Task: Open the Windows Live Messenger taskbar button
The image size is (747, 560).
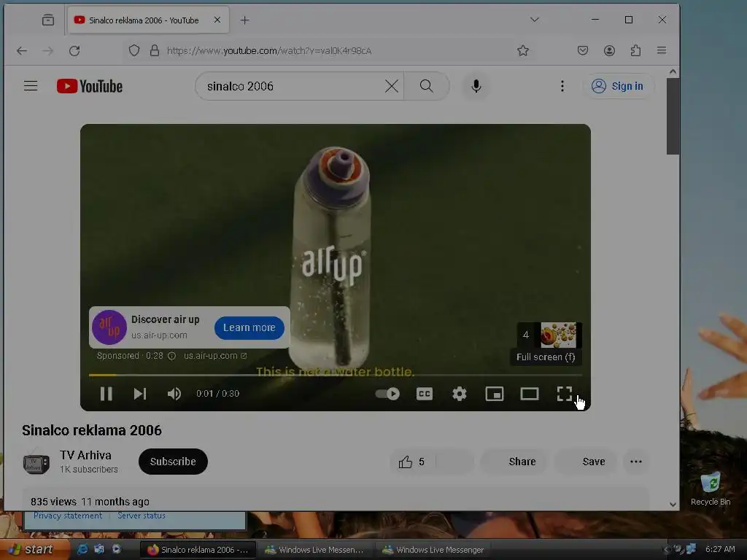Action: [x=433, y=550]
